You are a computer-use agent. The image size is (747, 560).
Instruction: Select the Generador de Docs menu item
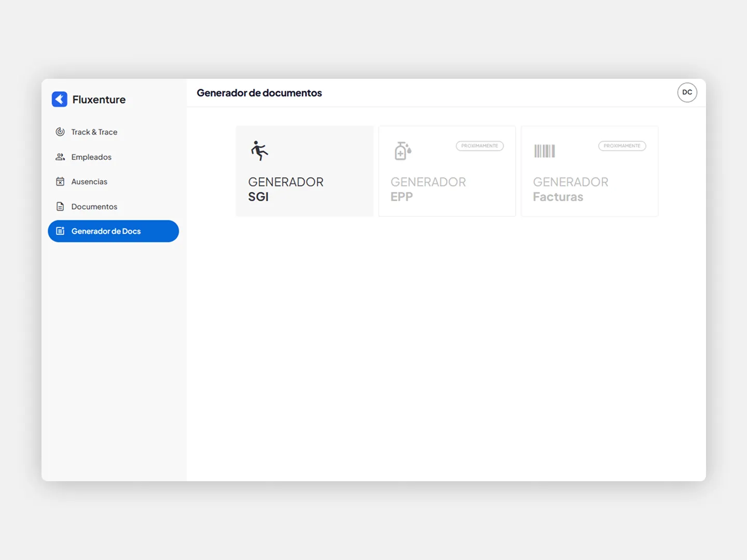click(113, 231)
